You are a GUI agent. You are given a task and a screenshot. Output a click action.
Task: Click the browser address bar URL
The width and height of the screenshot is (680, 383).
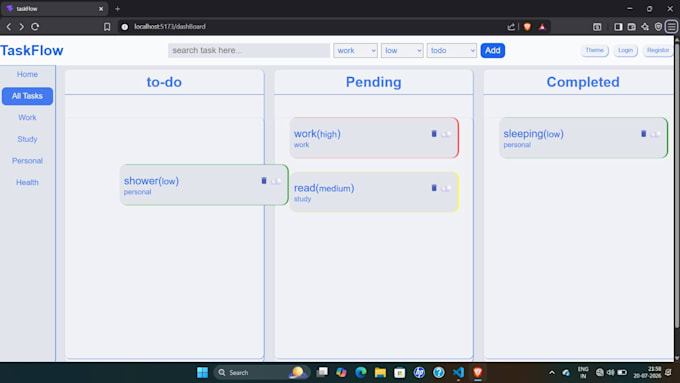point(170,26)
